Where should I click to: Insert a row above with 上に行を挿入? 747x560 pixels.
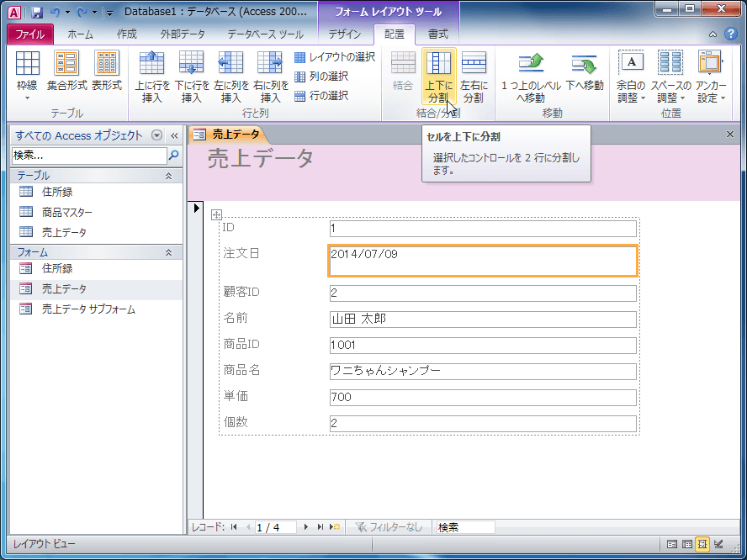152,77
